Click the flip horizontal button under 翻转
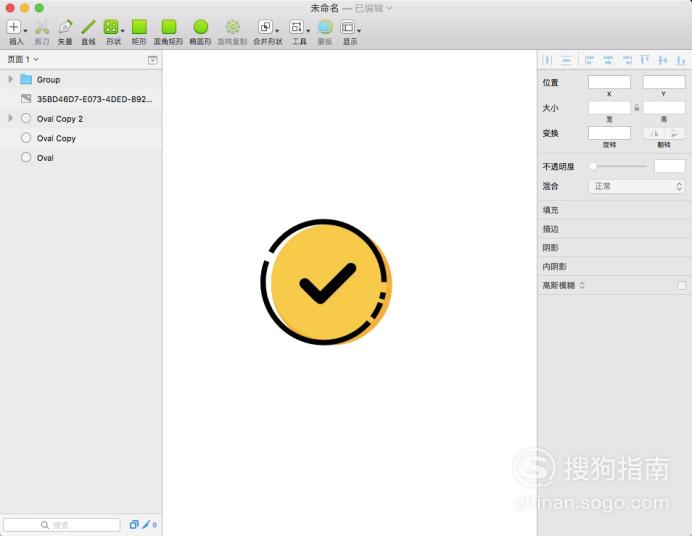The image size is (692, 536). click(x=654, y=133)
